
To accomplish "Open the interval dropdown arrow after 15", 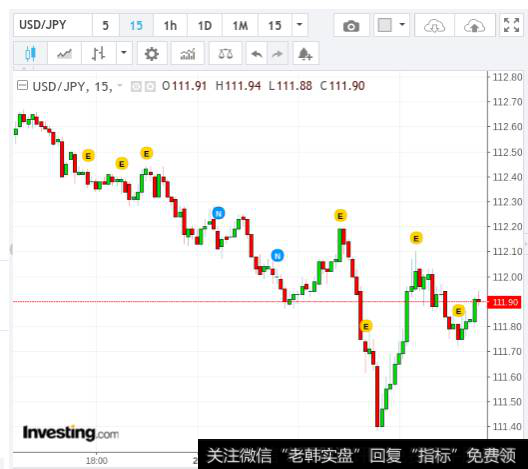I will click(299, 25).
